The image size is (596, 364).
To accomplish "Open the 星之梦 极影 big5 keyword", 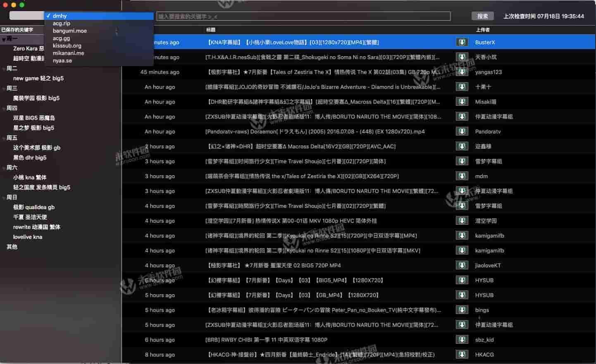I will (33, 128).
